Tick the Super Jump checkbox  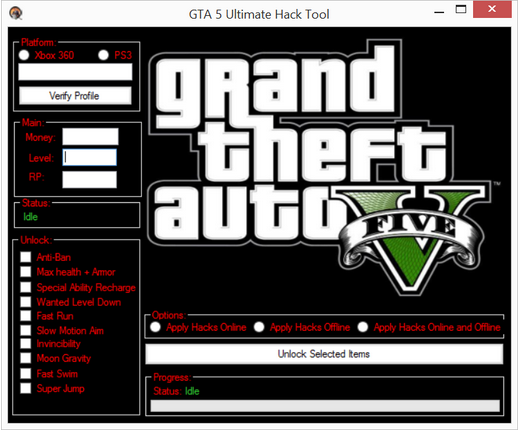click(x=26, y=388)
